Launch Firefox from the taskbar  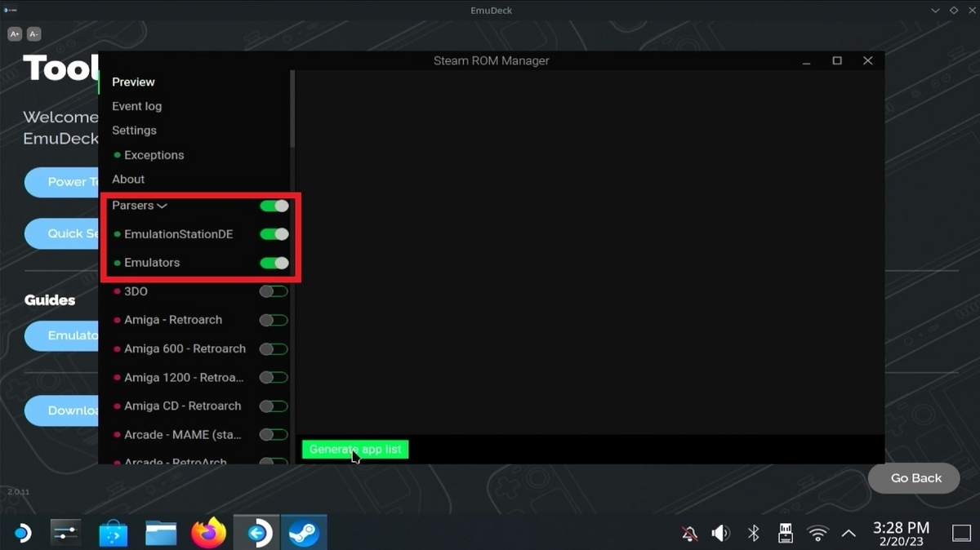[209, 534]
